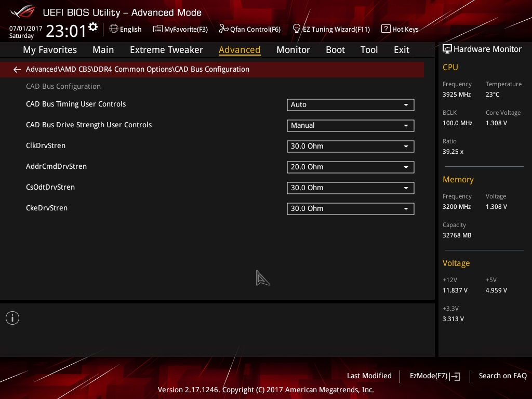Click the AddrCmdDrvStren label

click(x=56, y=166)
